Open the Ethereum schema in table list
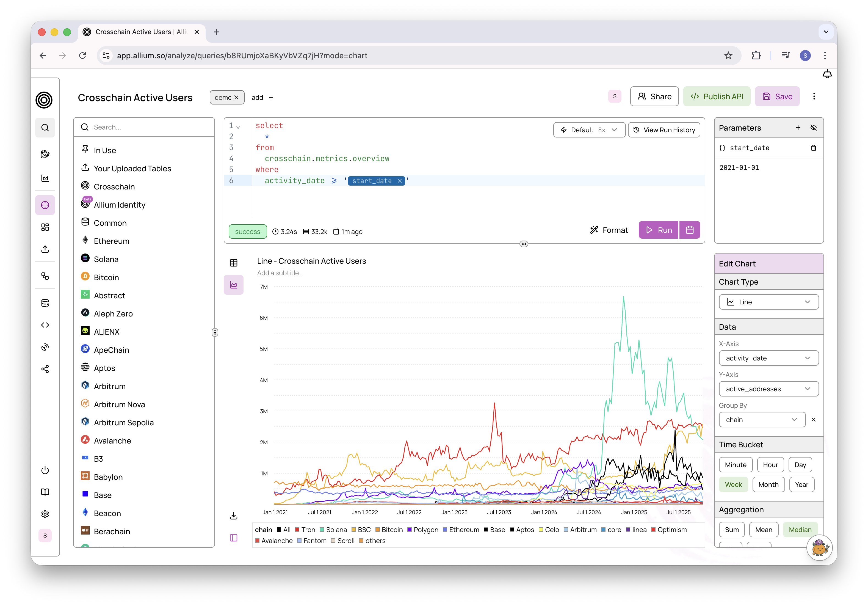 tap(112, 241)
